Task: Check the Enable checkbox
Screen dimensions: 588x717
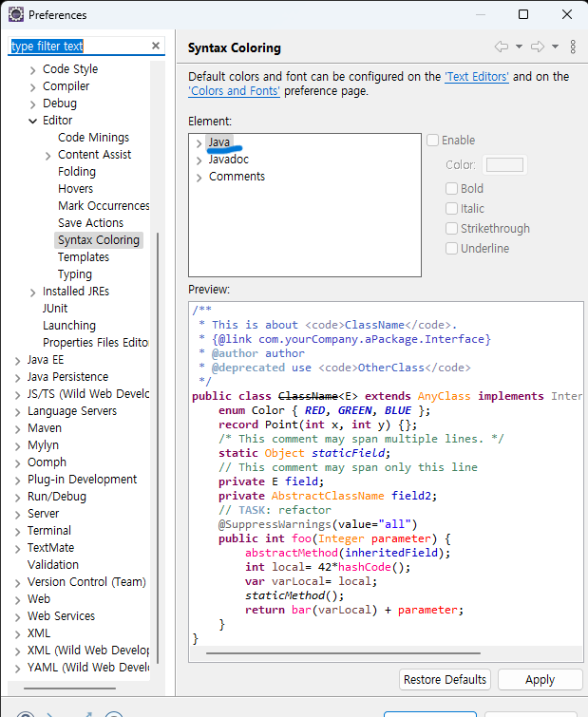Action: [432, 140]
